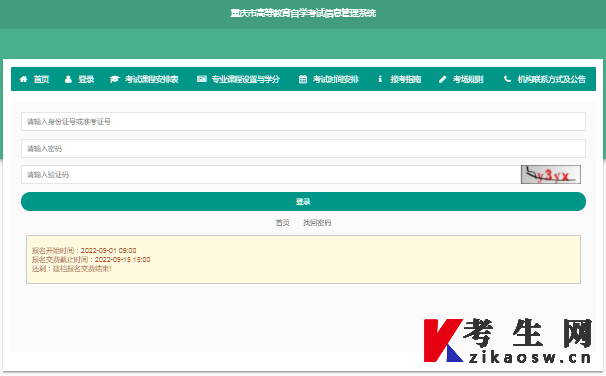Click the phone icon beside 机构联系方式及公告
606x376 pixels.
coord(507,79)
